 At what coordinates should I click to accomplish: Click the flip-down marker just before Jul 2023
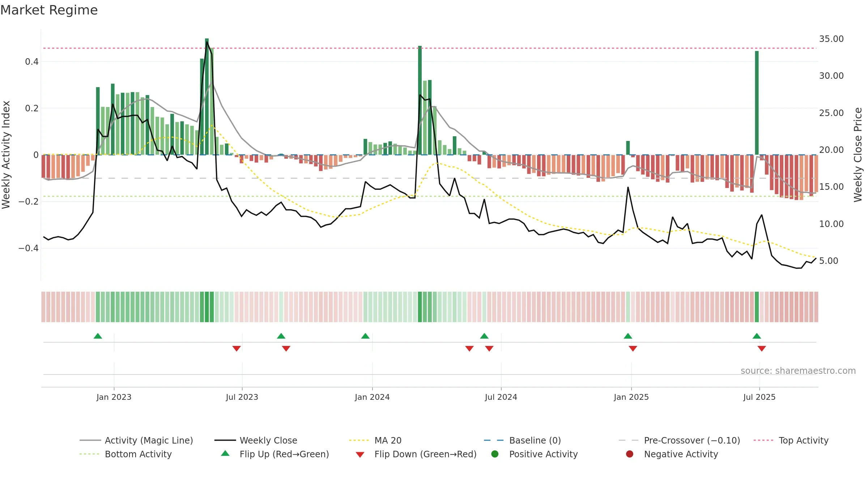[x=237, y=348]
